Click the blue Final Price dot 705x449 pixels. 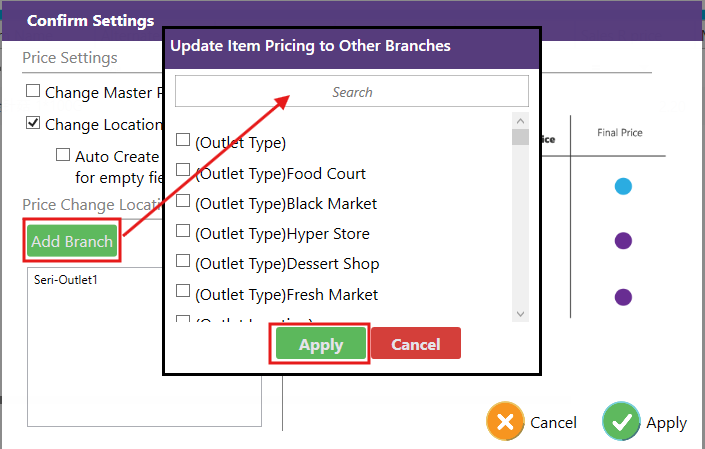[x=623, y=187]
